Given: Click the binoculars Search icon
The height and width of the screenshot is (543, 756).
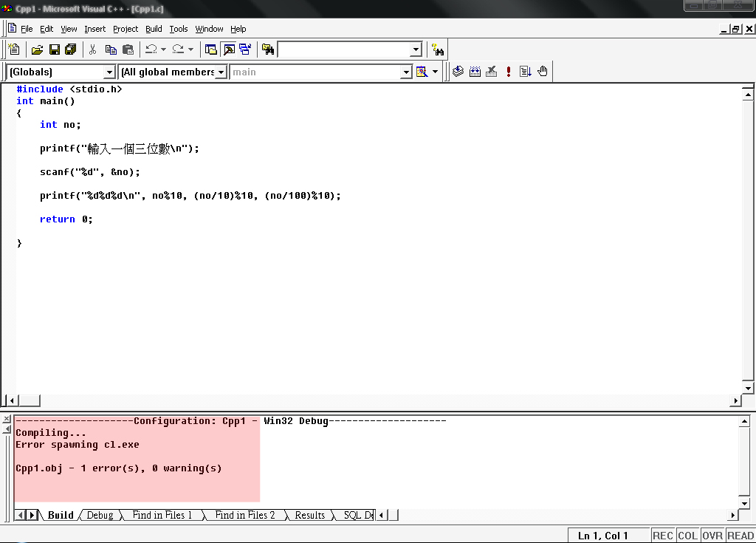Looking at the screenshot, I should pyautogui.click(x=439, y=49).
